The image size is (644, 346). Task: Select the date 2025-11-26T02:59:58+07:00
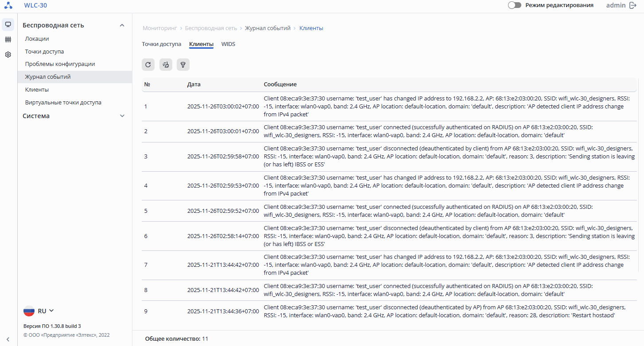pyautogui.click(x=223, y=157)
